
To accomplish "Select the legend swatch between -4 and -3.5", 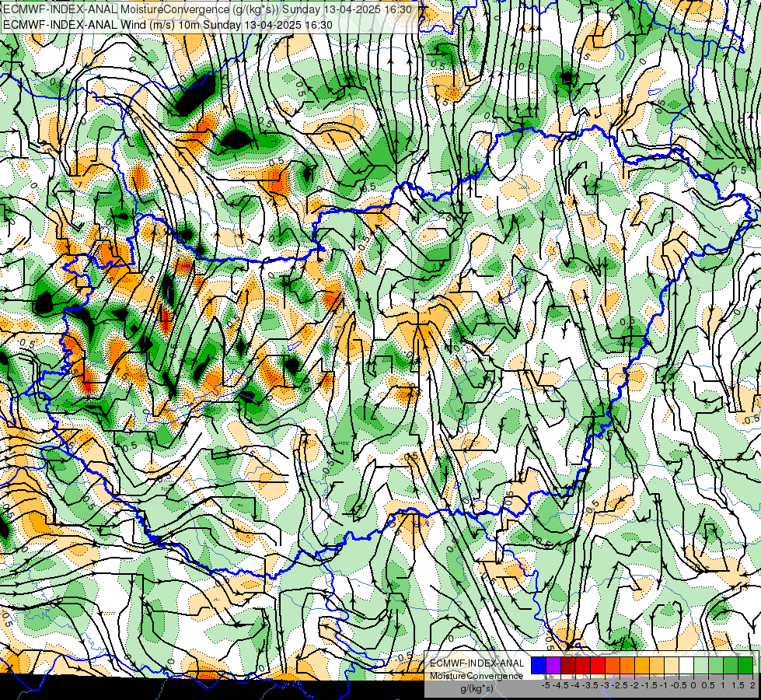I will (583, 666).
